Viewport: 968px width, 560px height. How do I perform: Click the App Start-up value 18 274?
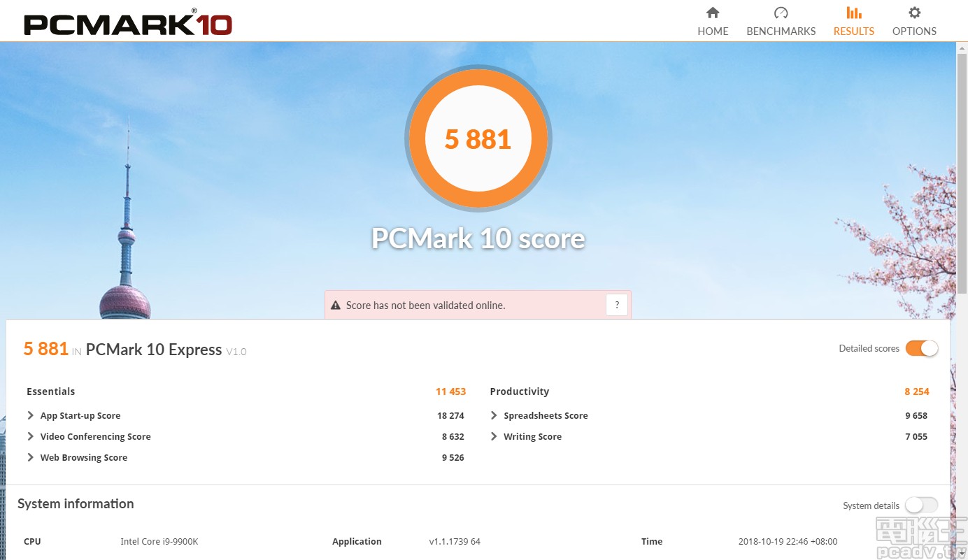[x=450, y=415]
